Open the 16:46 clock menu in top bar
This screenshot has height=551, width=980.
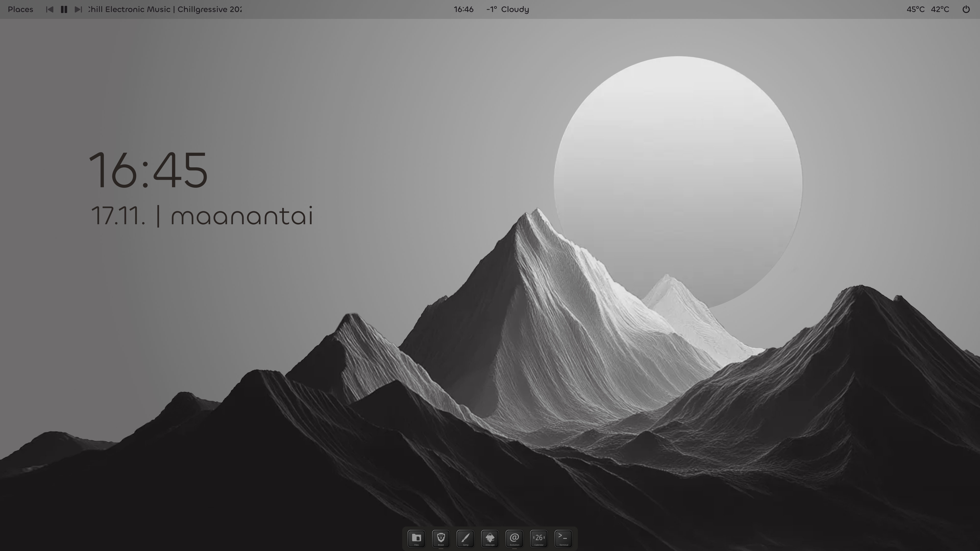(x=463, y=9)
